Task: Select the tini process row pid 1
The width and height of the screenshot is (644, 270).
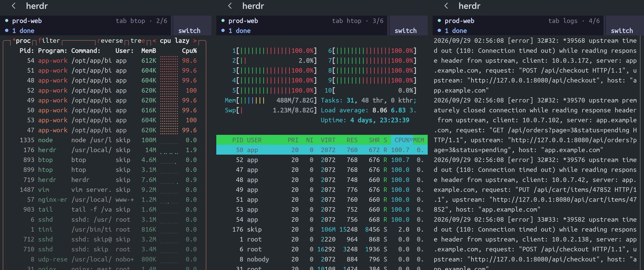Action: pyautogui.click(x=104, y=229)
